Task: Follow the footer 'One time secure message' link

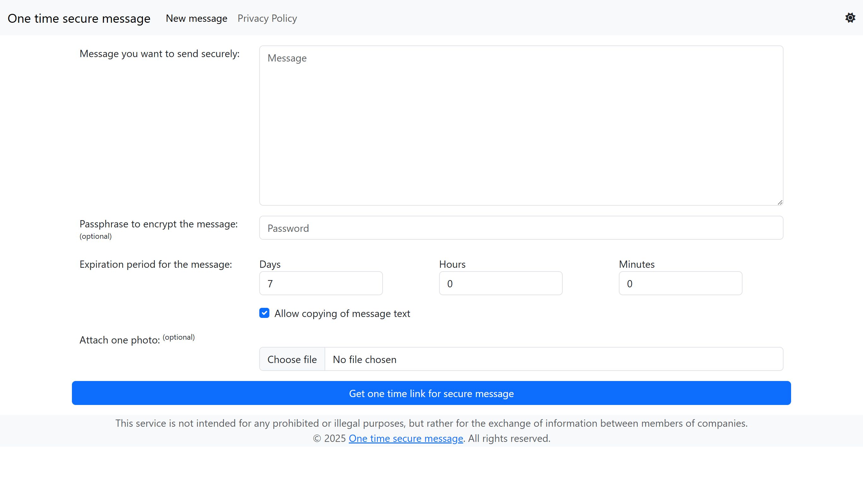Action: [x=405, y=438]
